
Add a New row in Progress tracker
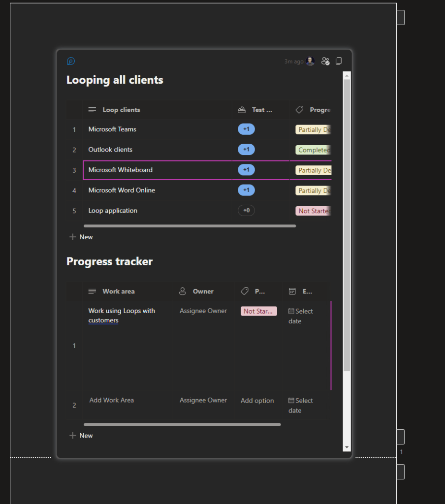click(81, 436)
